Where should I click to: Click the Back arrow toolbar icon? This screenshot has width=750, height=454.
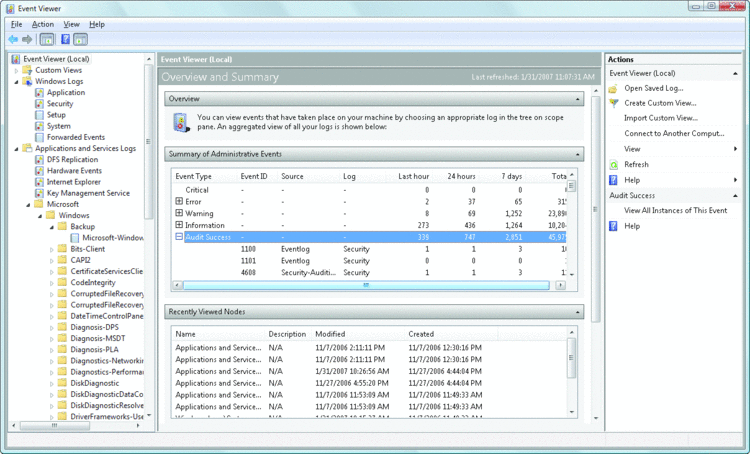coord(13,39)
